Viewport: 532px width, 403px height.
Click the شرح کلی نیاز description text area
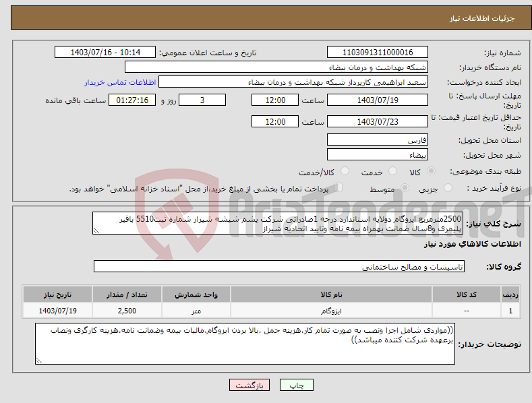[x=277, y=223]
